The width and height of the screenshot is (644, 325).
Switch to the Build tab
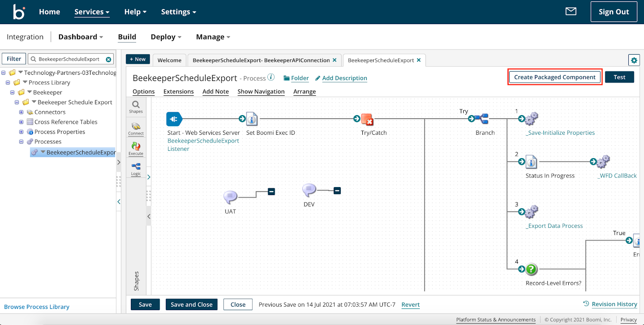tap(127, 37)
